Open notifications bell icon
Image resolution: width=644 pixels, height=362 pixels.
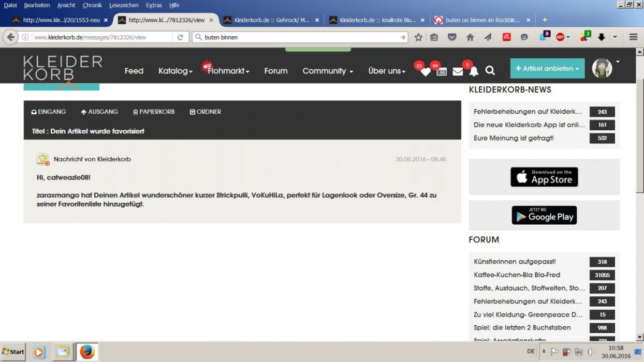click(474, 71)
